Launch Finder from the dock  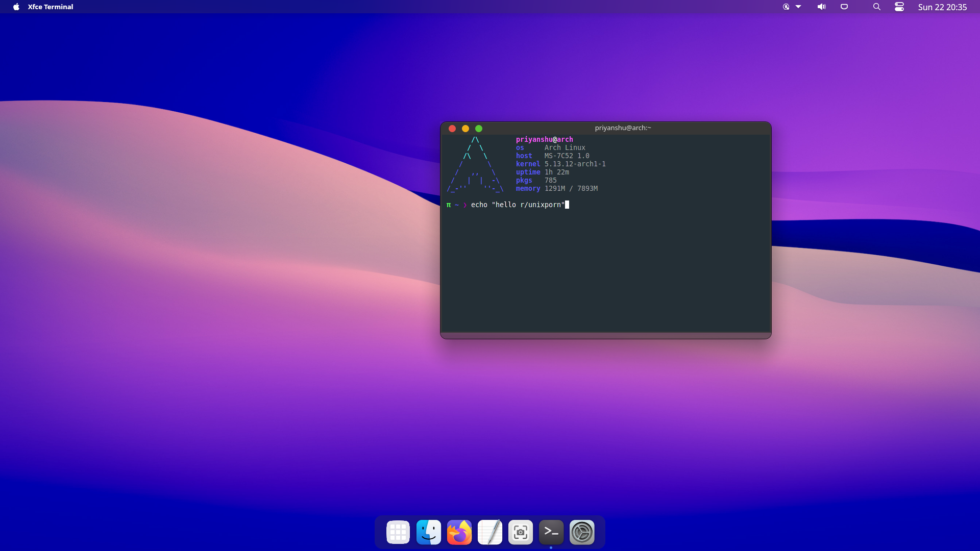pyautogui.click(x=428, y=532)
